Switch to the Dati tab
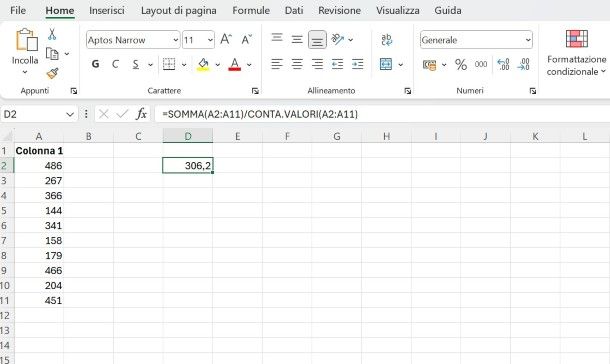This screenshot has width=610, height=364. [x=294, y=10]
